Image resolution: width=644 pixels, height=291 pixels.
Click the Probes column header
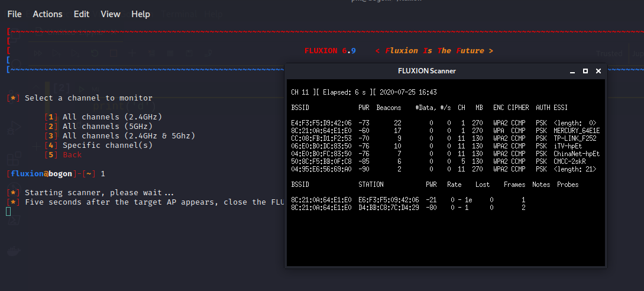click(x=568, y=185)
